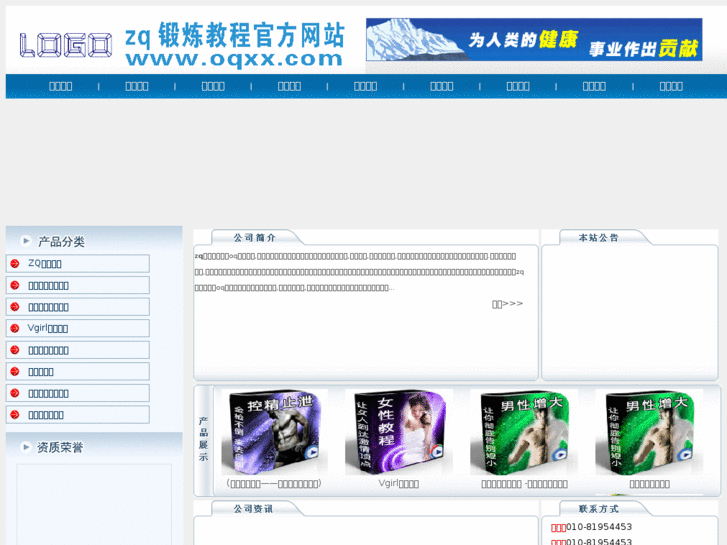Screen dimensions: 727x545
Task: Click the 资质荣誉 sidebar heading
Action: (60, 448)
